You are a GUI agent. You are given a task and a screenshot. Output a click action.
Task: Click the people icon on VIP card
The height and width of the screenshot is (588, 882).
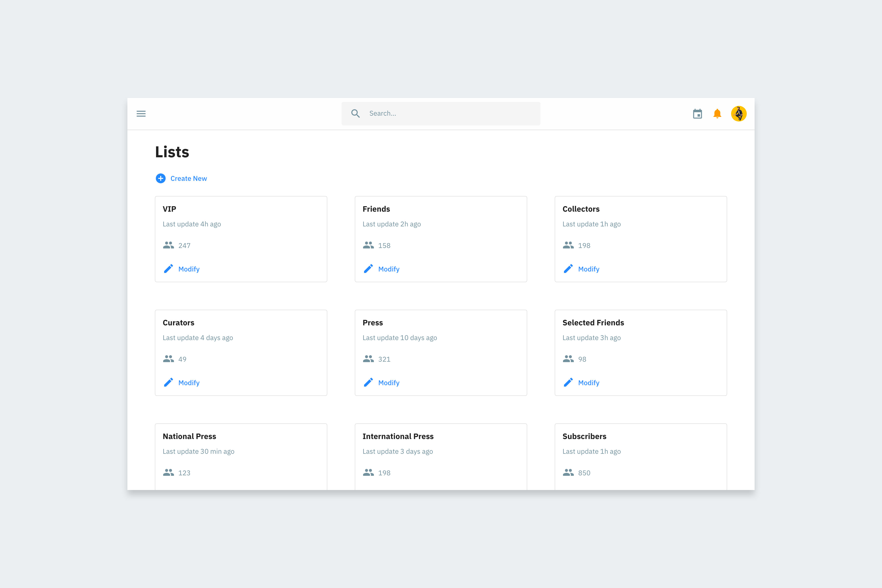tap(168, 245)
